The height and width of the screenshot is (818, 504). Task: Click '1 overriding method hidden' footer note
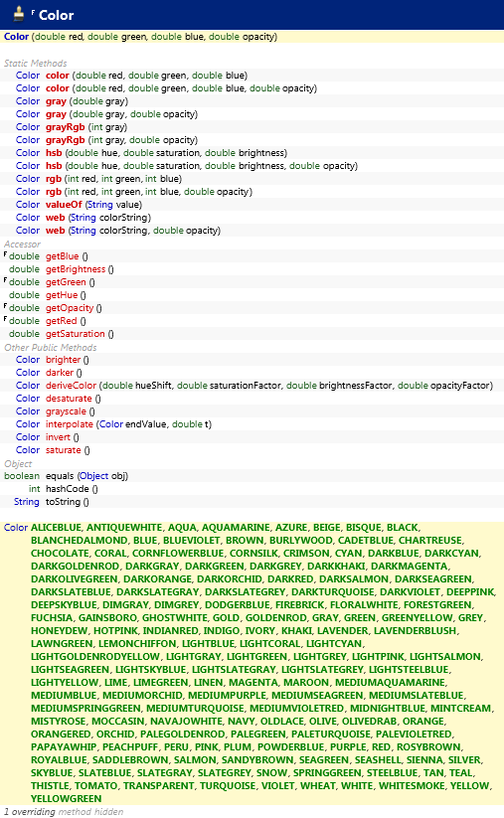64,812
